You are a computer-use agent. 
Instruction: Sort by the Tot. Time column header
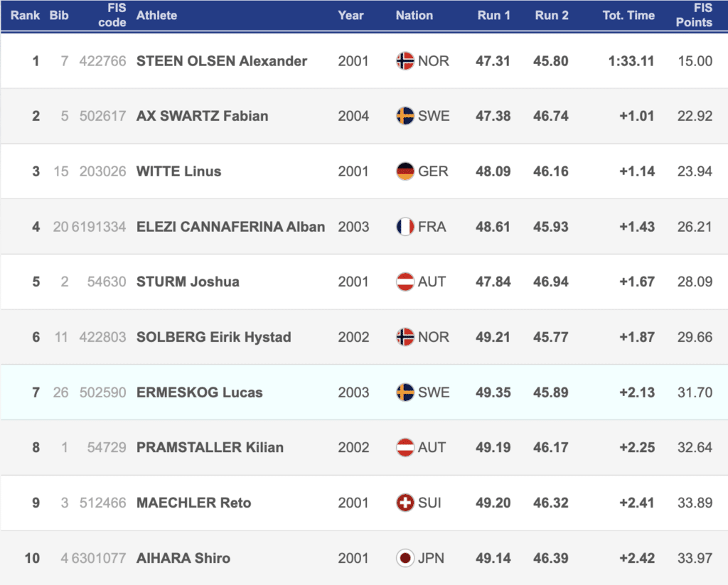(628, 15)
